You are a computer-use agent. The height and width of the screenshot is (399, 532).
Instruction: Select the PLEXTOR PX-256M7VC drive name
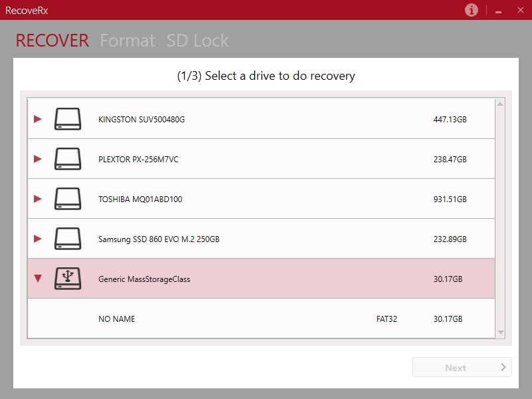pyautogui.click(x=138, y=160)
